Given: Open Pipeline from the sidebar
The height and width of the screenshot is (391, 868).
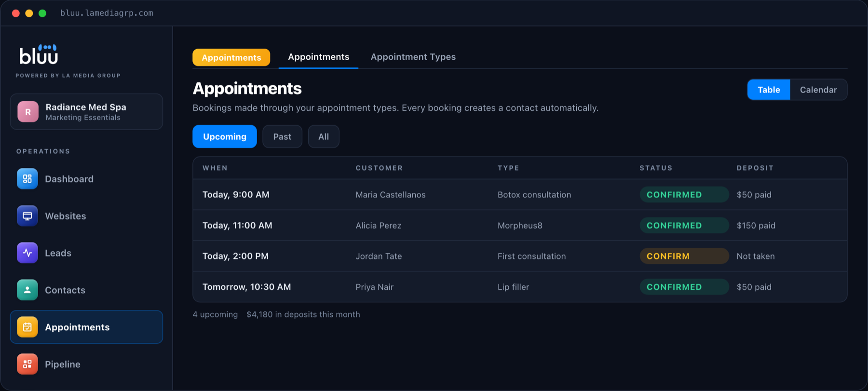Looking at the screenshot, I should point(63,364).
